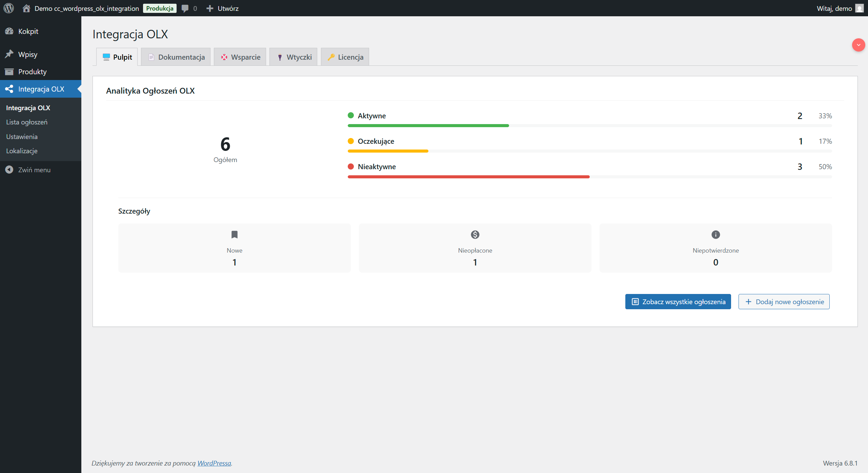Click the Wpisy pin icon
The height and width of the screenshot is (473, 868).
pyautogui.click(x=9, y=54)
